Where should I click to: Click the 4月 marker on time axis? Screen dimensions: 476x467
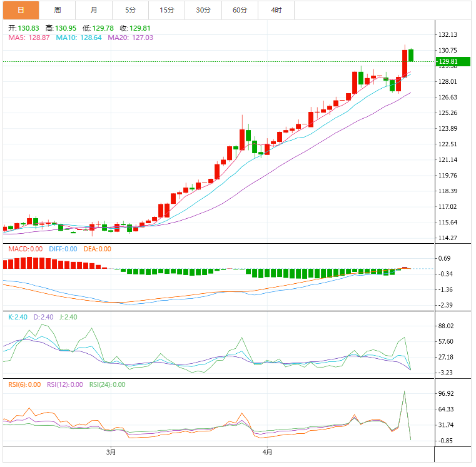267,452
